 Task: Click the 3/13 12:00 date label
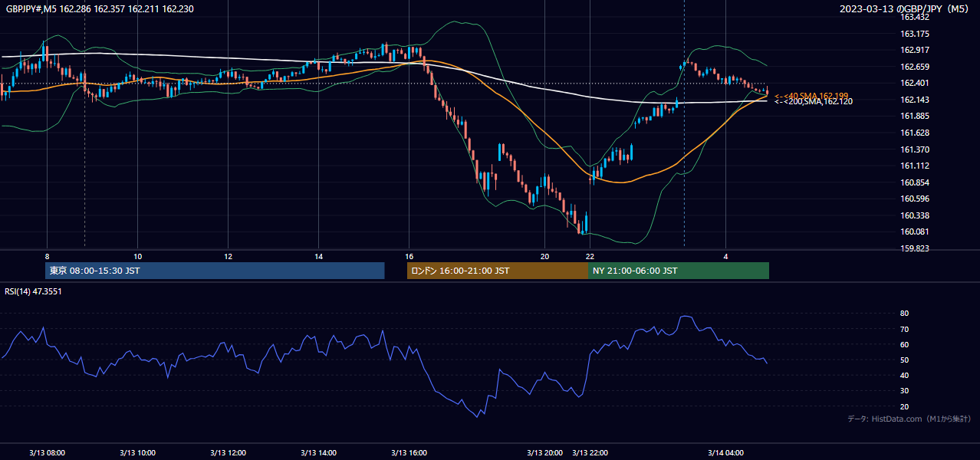pos(228,452)
